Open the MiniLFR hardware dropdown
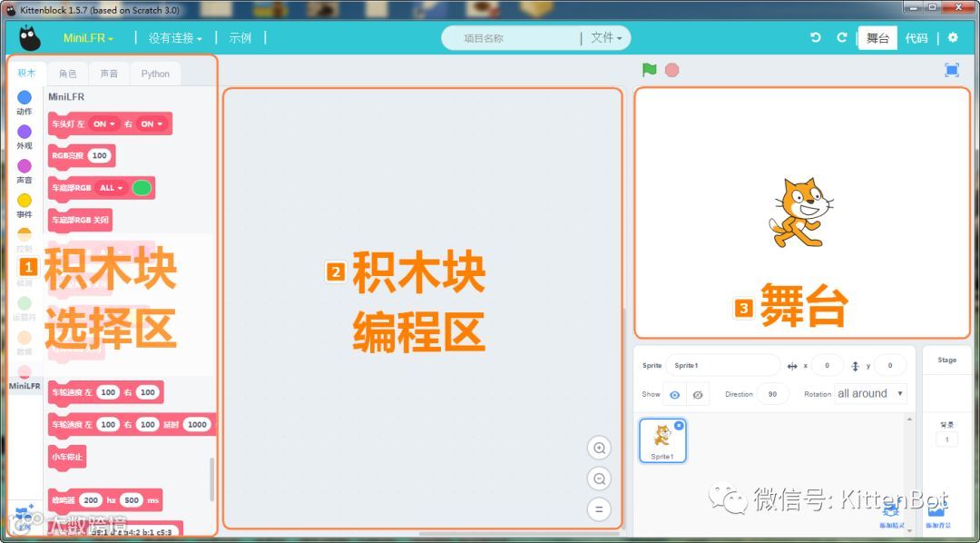 point(88,38)
